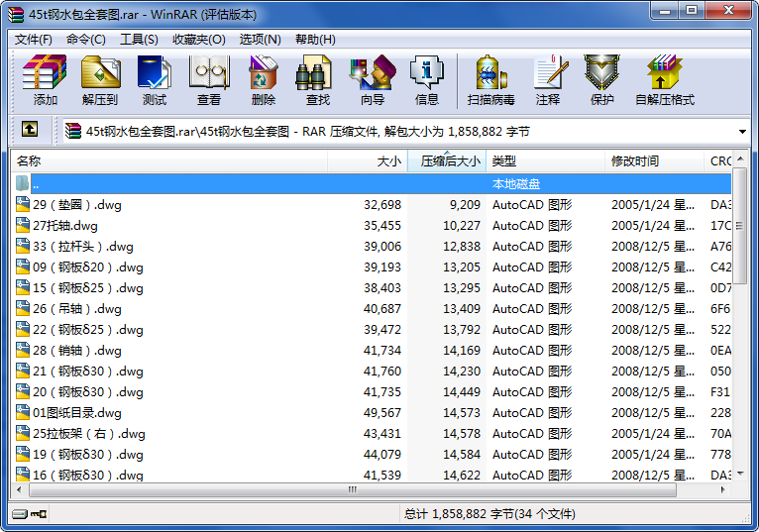This screenshot has width=759, height=532.
Task: Click the horizontal scrollbar right arrow
Action: point(723,489)
